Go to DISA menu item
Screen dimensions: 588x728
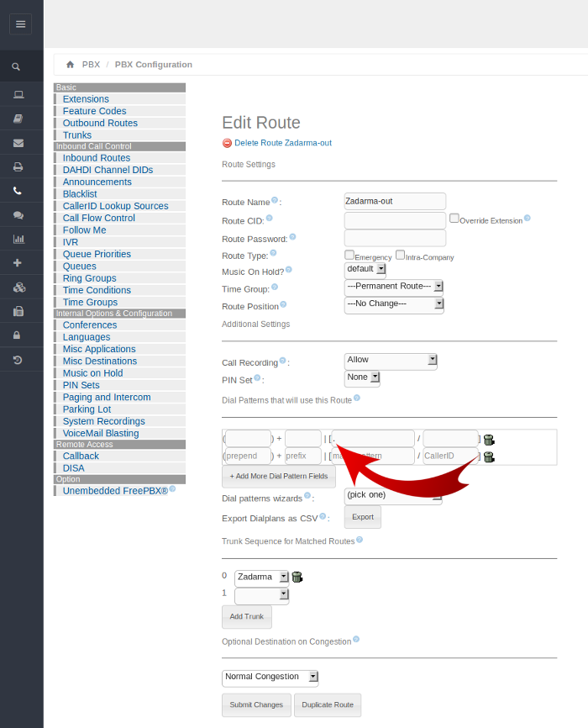[x=74, y=468]
